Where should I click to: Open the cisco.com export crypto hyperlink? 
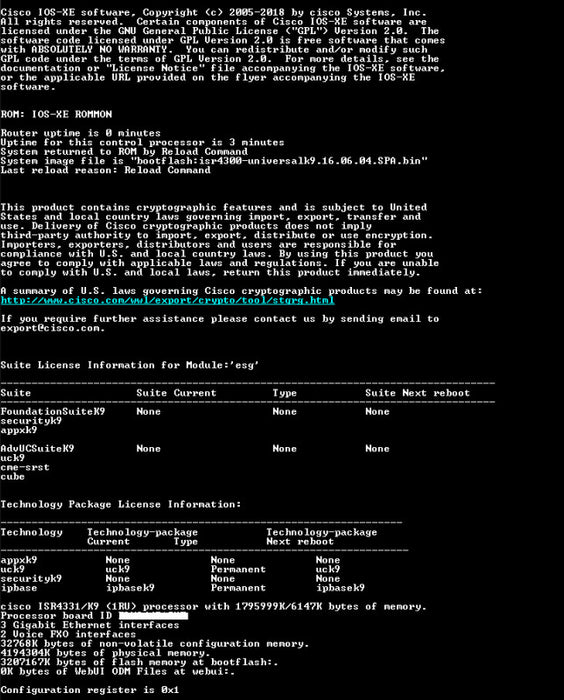click(x=167, y=300)
